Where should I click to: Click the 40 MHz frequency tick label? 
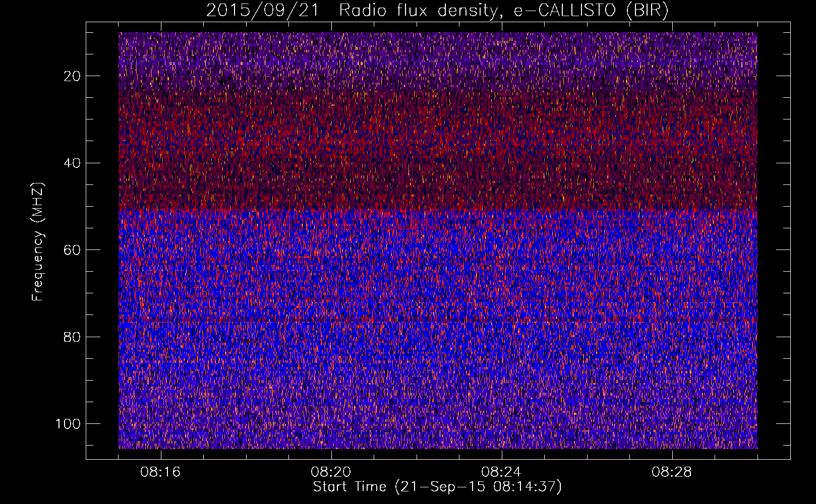point(72,163)
